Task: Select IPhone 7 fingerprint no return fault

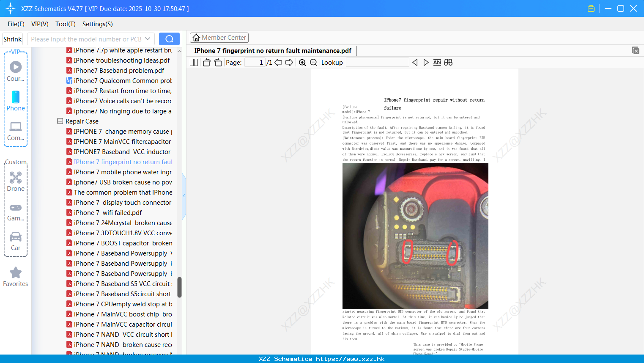Action: [119, 162]
